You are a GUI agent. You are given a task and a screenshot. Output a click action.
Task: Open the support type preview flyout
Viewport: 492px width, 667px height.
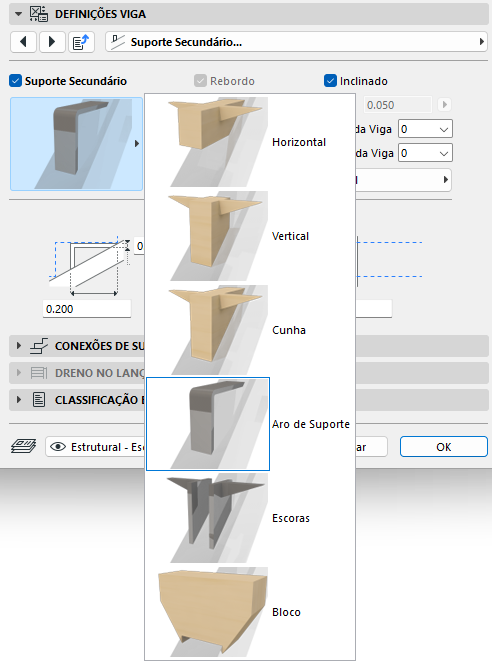(77, 144)
